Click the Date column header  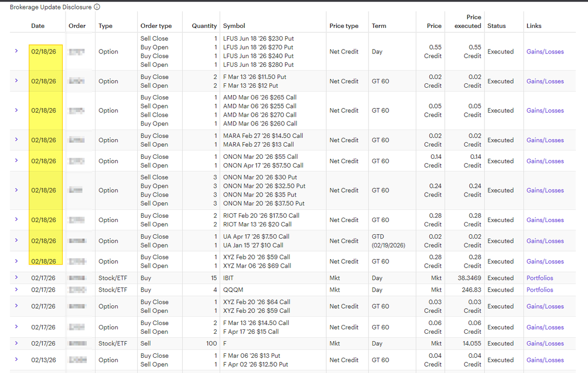38,25
